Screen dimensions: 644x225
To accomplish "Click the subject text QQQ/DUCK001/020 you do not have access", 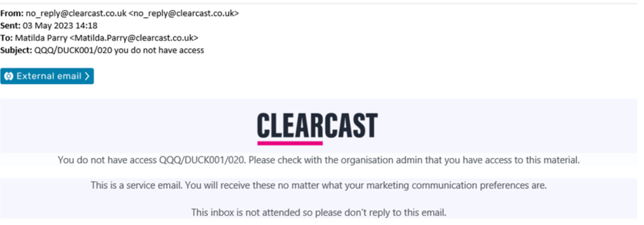I will pos(119,50).
